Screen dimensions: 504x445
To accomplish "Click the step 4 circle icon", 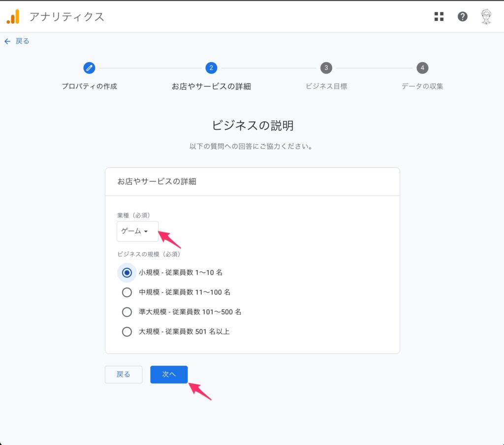I will [x=422, y=68].
